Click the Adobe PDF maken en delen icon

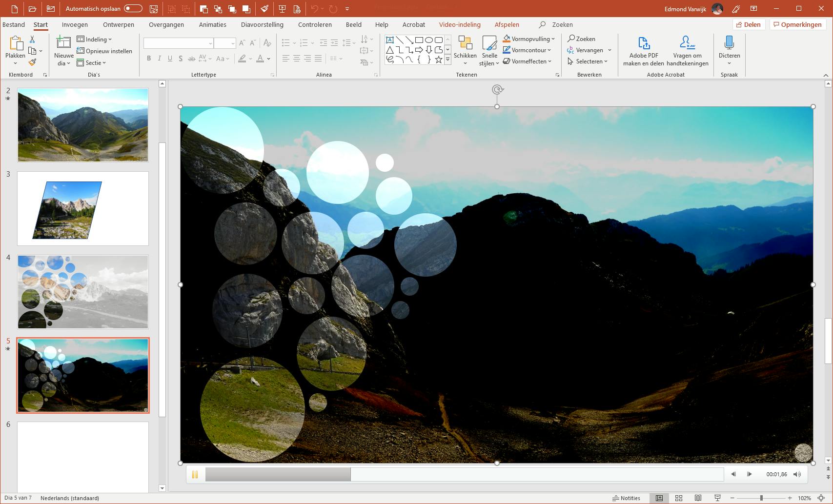[643, 43]
